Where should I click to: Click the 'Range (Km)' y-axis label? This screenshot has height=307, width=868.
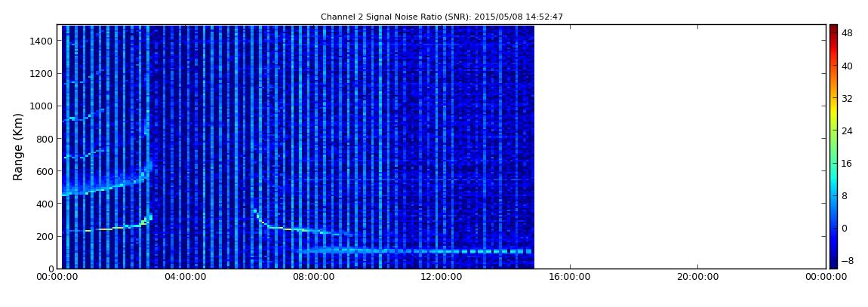(17, 146)
